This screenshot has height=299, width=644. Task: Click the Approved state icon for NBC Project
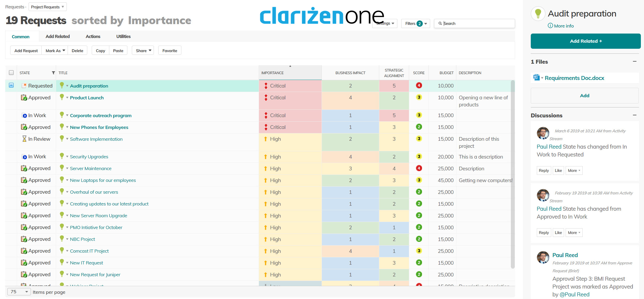point(24,239)
